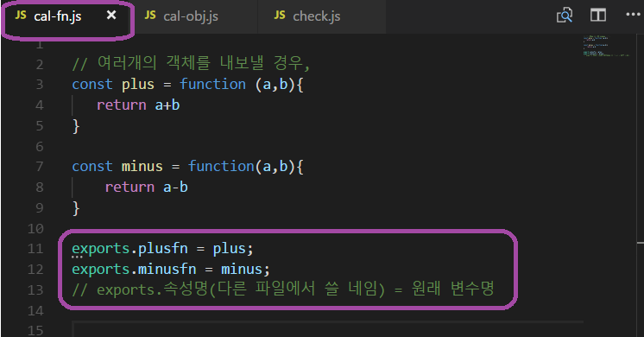Click the closing brace on line 5
The image size is (644, 337).
76,126
